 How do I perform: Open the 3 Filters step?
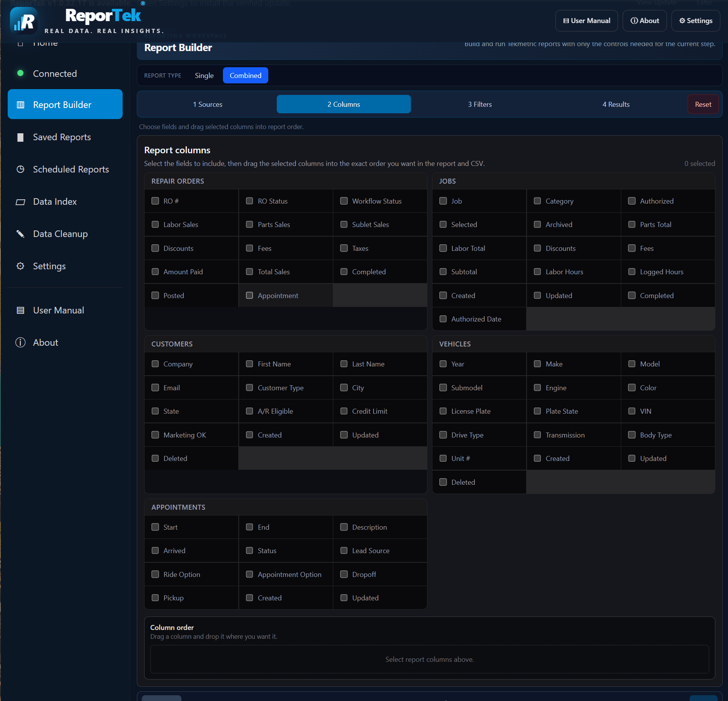[480, 104]
